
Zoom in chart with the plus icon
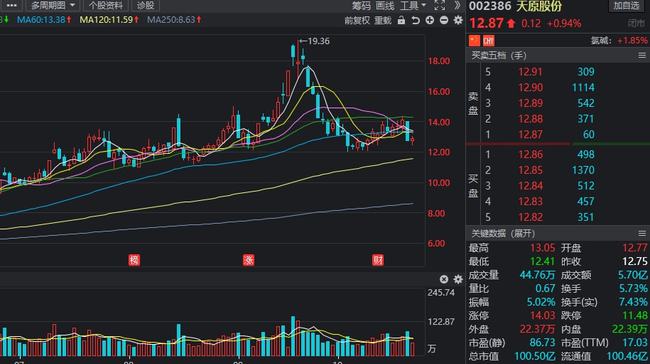[430, 20]
